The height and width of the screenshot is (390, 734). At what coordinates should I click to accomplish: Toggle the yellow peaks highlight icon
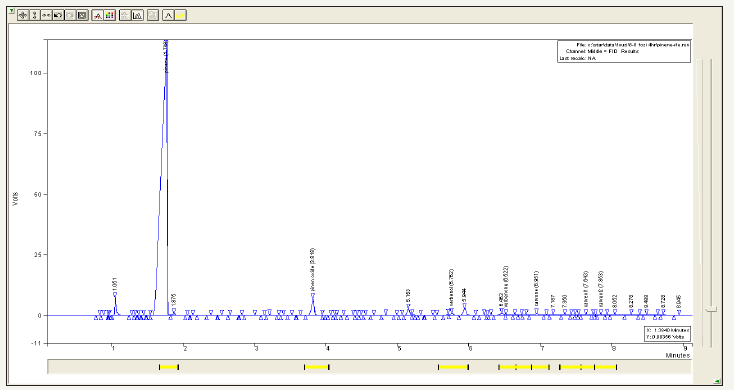[x=180, y=15]
